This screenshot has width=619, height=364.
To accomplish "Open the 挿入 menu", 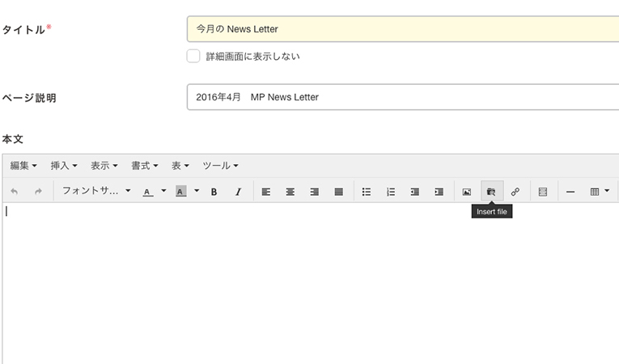I will pos(64,166).
